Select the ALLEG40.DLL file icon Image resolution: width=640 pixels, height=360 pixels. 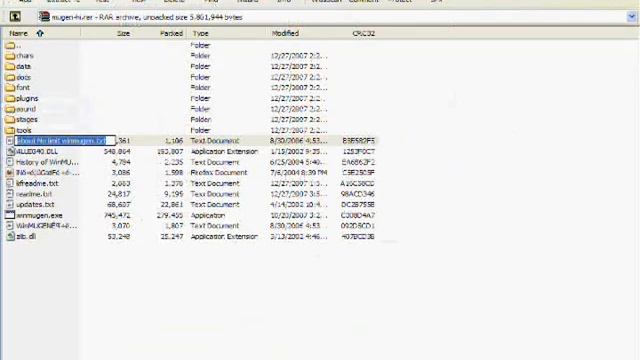[x=10, y=151]
